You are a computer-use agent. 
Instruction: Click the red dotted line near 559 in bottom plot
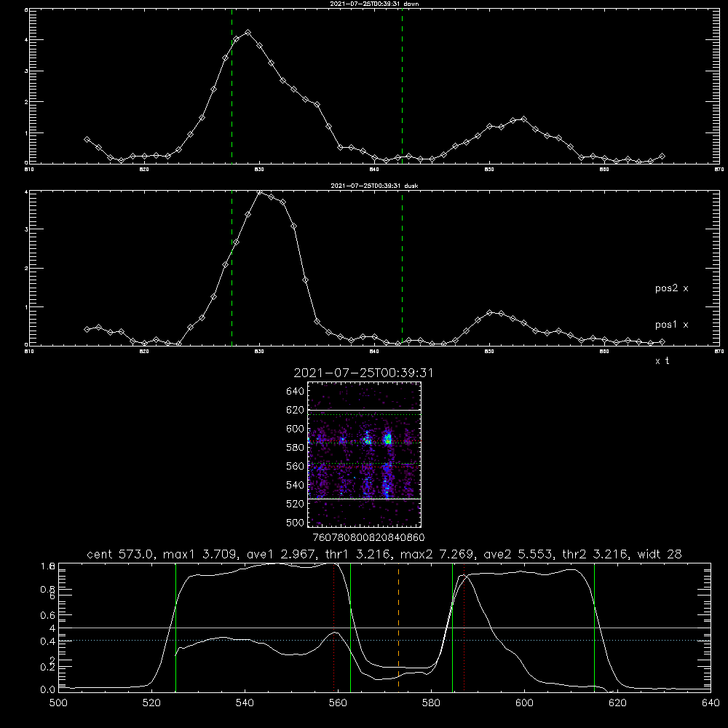[334, 628]
